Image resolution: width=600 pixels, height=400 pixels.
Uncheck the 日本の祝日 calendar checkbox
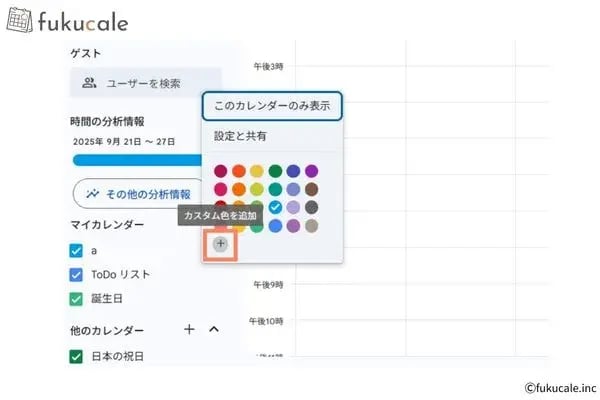[76, 355]
